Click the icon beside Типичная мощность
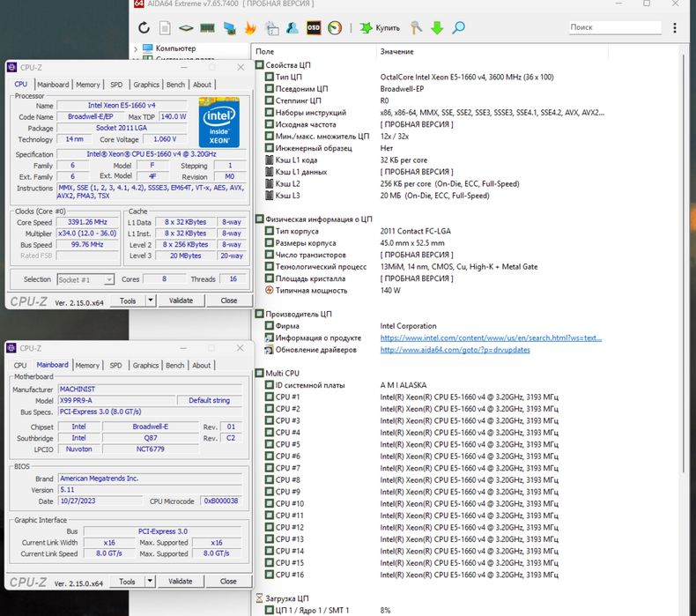 [269, 290]
